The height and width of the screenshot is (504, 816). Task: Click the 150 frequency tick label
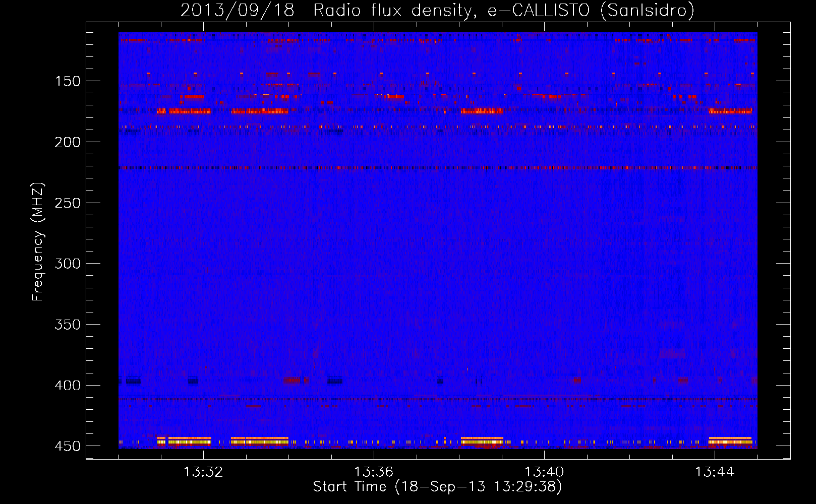tap(68, 81)
